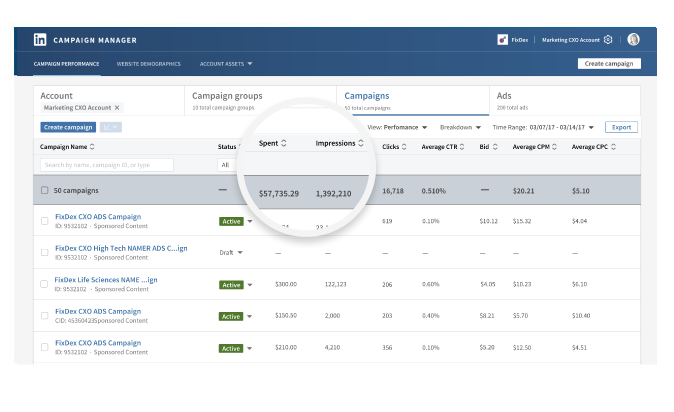
Task: Sort by Average CPM column arrows
Action: coord(555,147)
